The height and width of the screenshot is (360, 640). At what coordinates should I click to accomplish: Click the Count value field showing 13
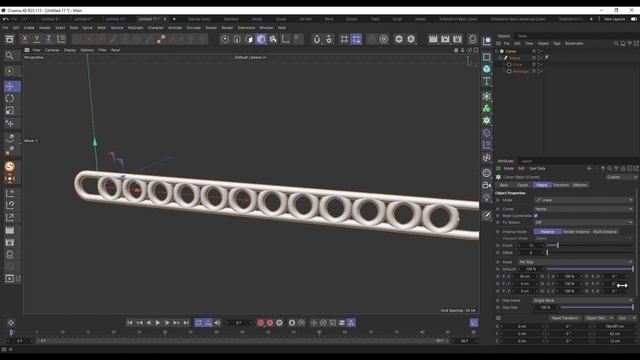click(531, 245)
